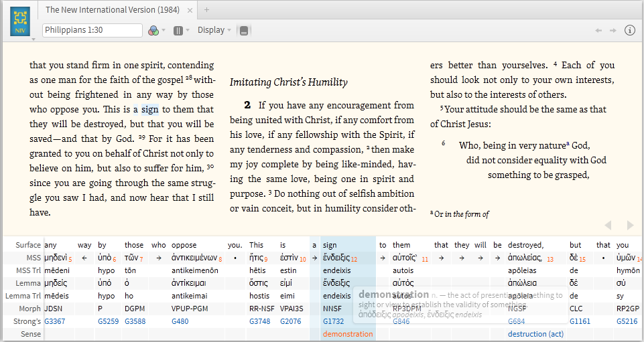Click the lemma ἀντίκειμαι
644x342 pixels.
(190, 283)
